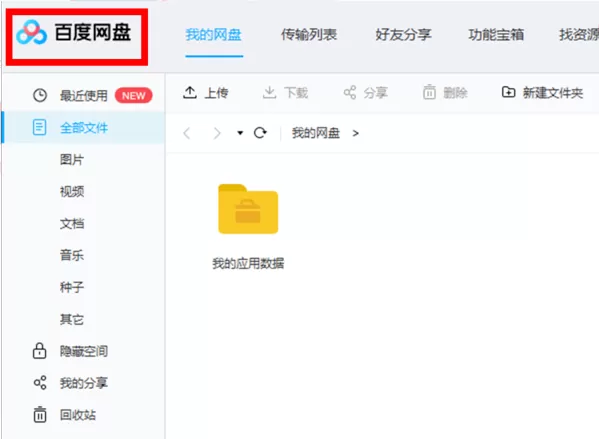Viewport: 599px width, 439px height.
Task: Go back with the left chevron
Action: point(187,133)
